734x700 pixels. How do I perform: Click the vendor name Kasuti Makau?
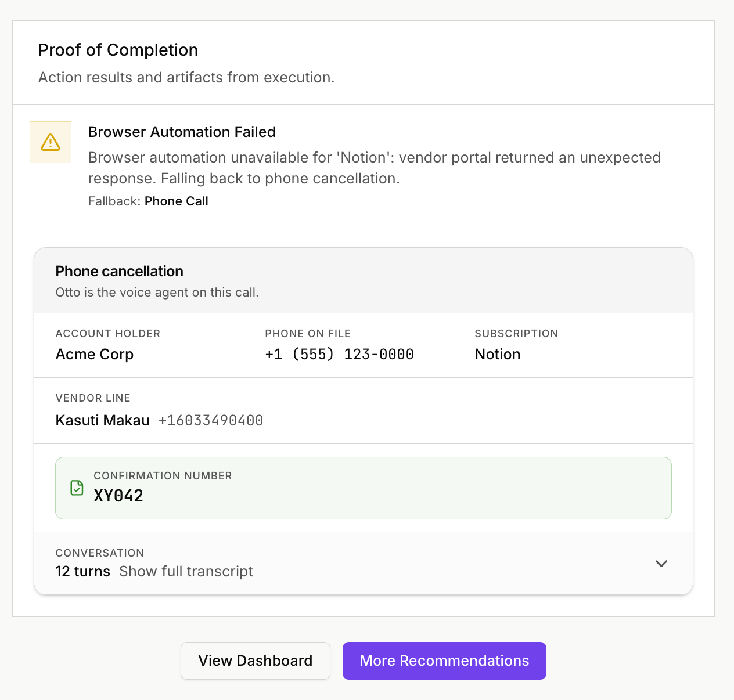pyautogui.click(x=102, y=420)
